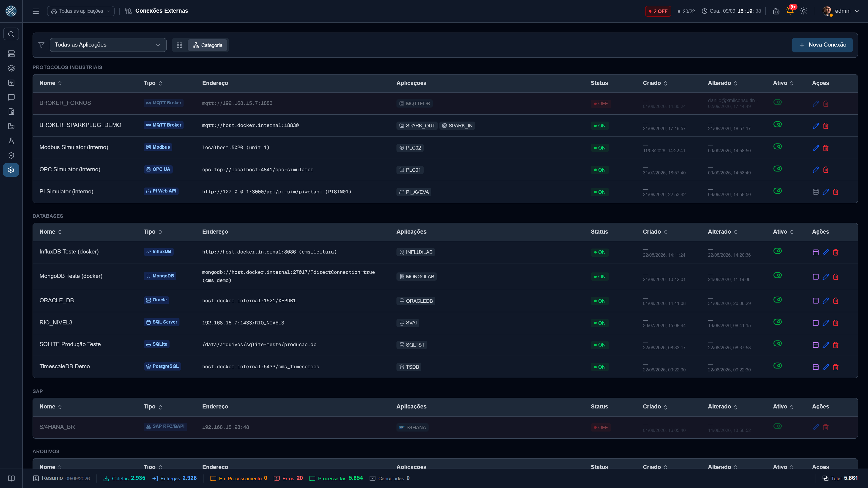Click Coletas 2.935 in status bar
Viewport: 868px width, 488px height.
124,478
